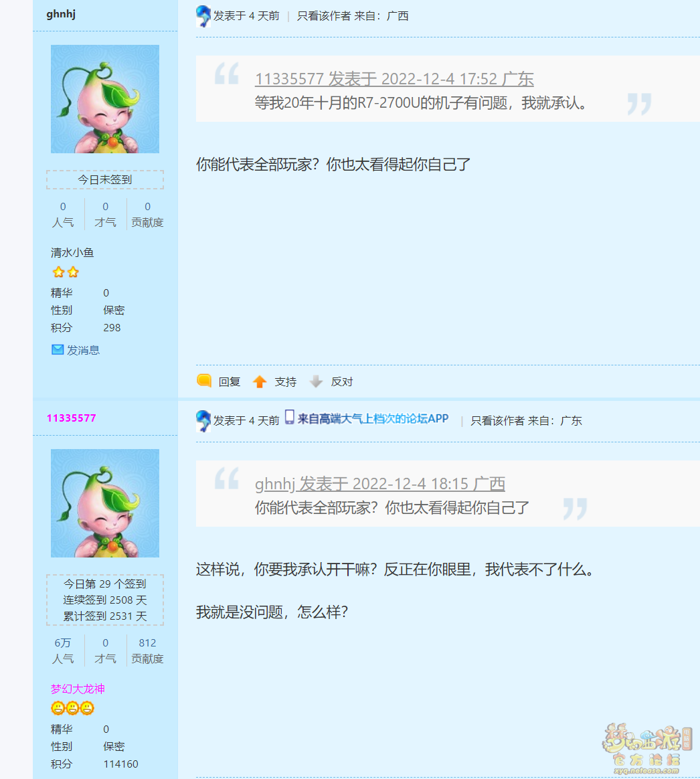Open the magenta 11335577 username link
The height and width of the screenshot is (779, 700).
point(71,418)
